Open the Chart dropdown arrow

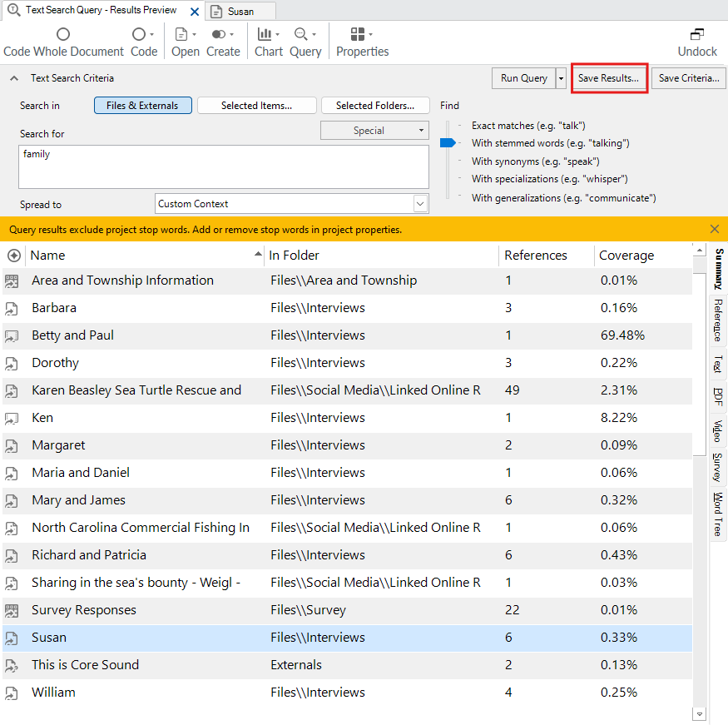click(x=278, y=34)
